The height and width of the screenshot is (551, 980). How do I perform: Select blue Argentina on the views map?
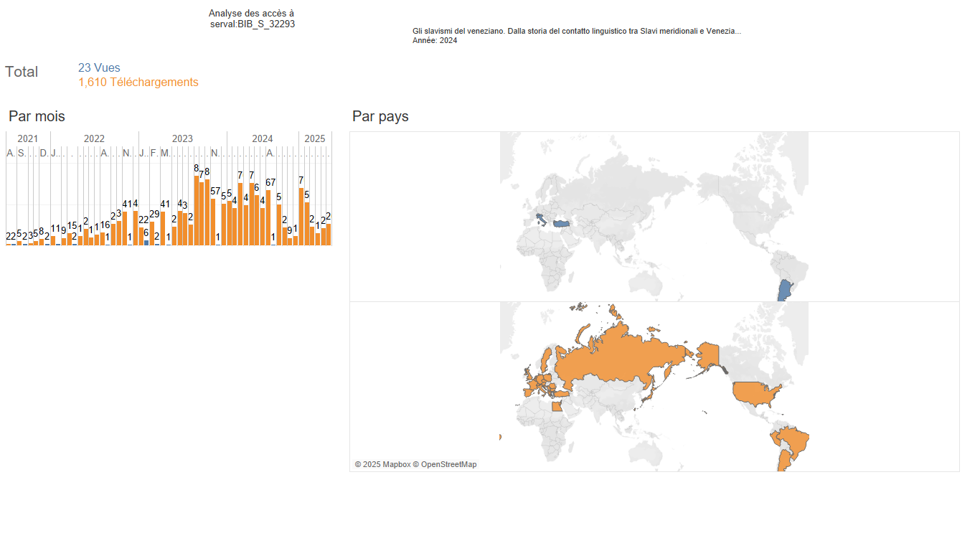[784, 290]
